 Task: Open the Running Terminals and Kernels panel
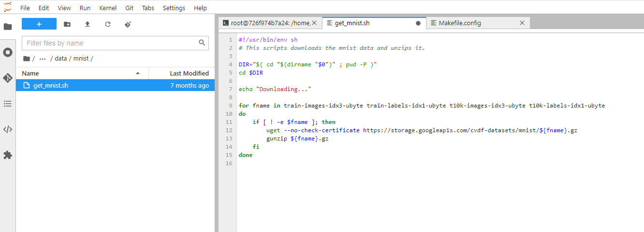8,52
